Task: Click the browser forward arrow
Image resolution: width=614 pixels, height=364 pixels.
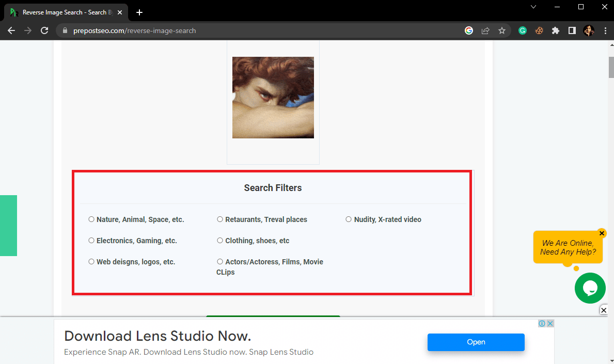Action: tap(28, 30)
